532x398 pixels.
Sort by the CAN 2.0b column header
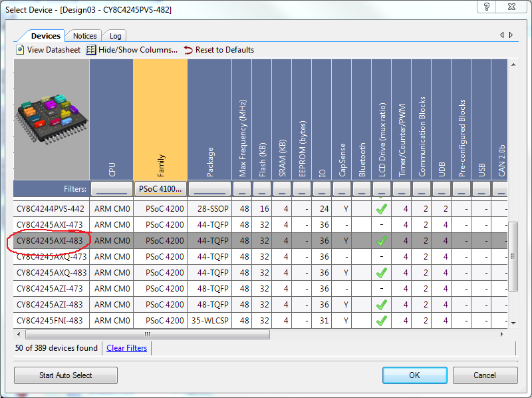(x=499, y=120)
